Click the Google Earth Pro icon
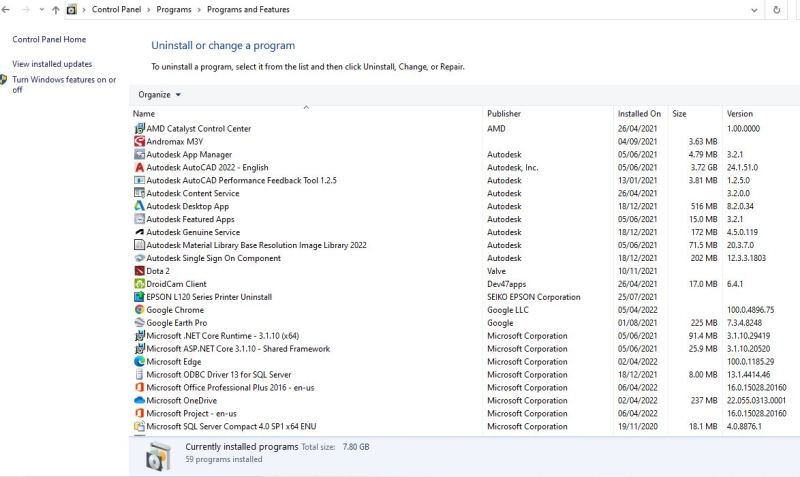The image size is (800, 477). [x=139, y=322]
